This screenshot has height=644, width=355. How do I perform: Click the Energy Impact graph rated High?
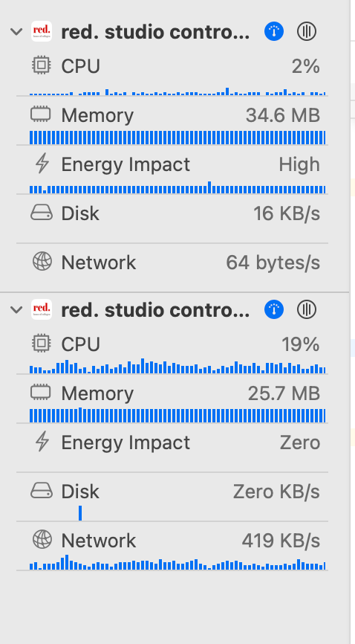pyautogui.click(x=177, y=187)
